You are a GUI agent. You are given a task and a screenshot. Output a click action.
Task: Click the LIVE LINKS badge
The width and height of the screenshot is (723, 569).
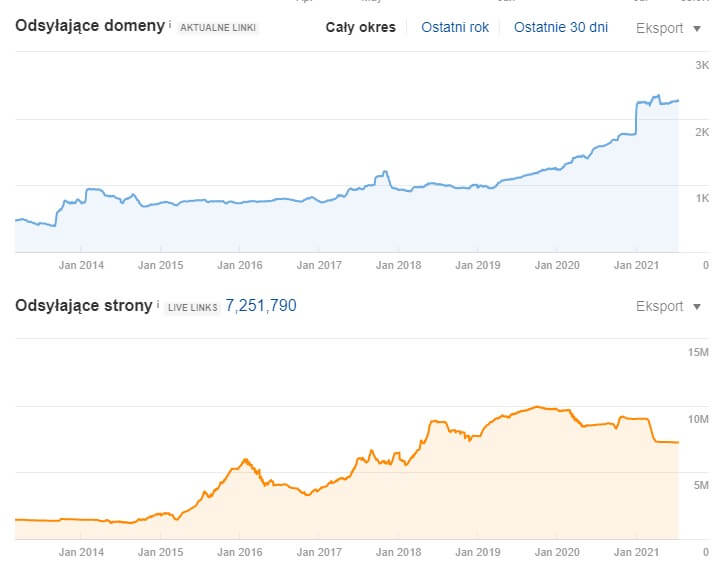(192, 307)
